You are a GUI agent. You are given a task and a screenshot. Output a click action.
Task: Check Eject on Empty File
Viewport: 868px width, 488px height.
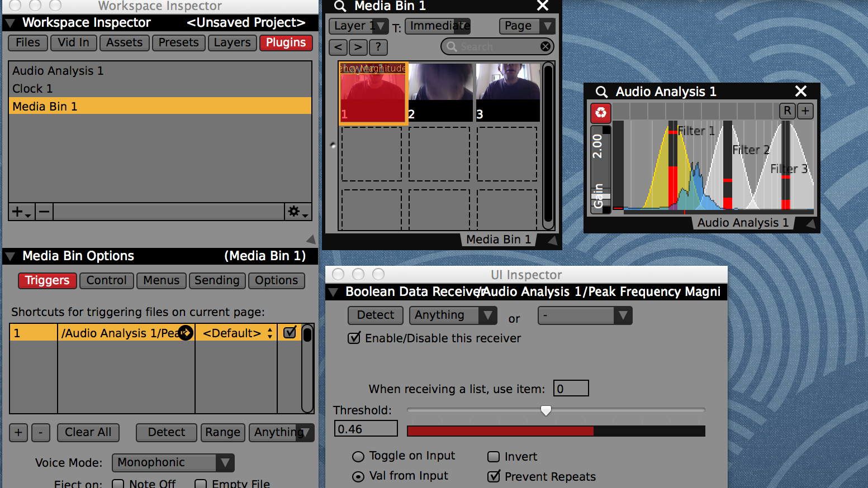[x=201, y=484]
